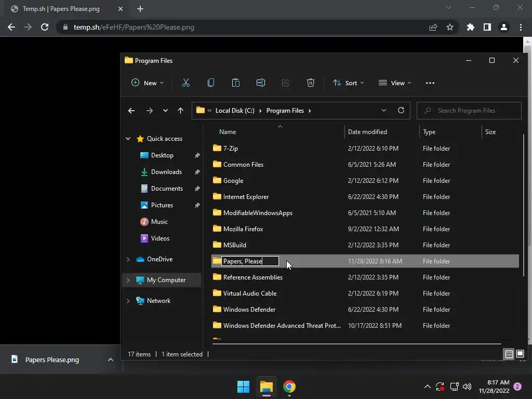Share this page from Chrome address bar
Screen dimensions: 532x399
coord(433,27)
